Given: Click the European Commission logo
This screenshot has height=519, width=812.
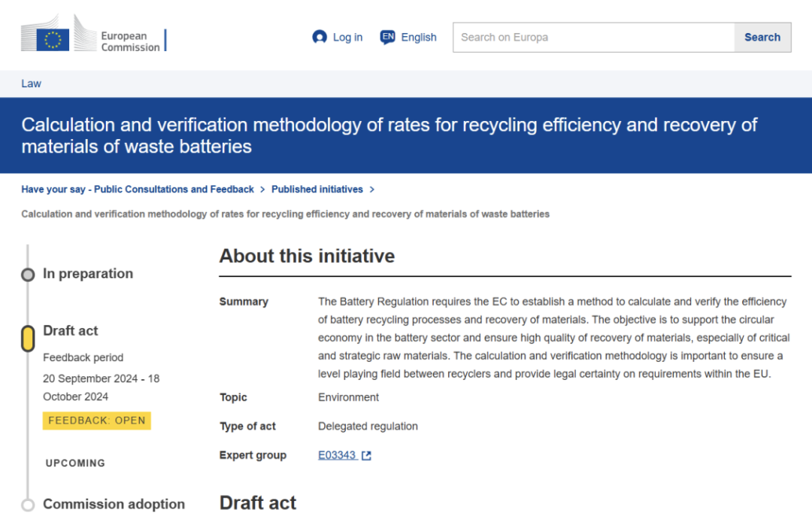Looking at the screenshot, I should pos(92,37).
